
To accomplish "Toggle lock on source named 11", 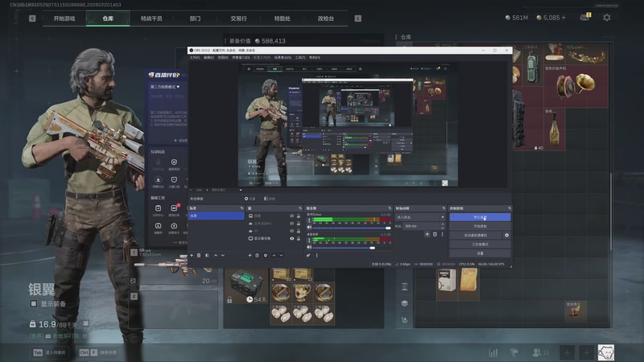I will tap(299, 231).
